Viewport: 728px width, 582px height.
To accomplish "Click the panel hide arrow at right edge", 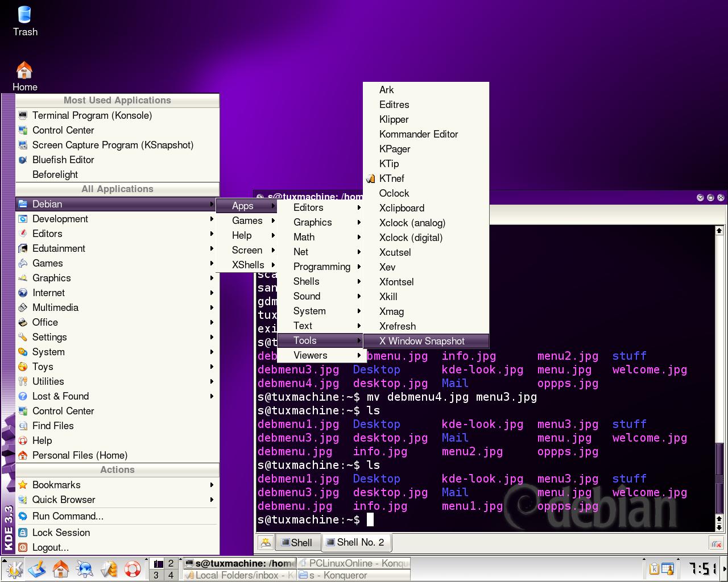I will [724, 569].
